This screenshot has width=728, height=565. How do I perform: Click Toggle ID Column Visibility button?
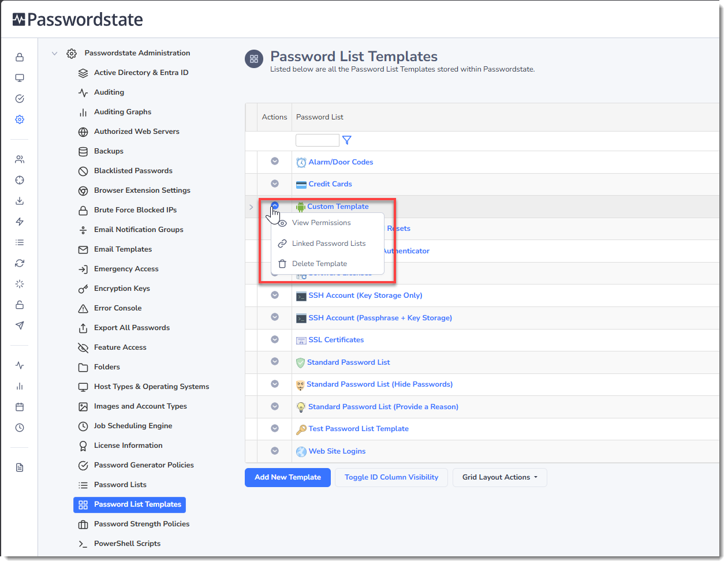coord(391,477)
